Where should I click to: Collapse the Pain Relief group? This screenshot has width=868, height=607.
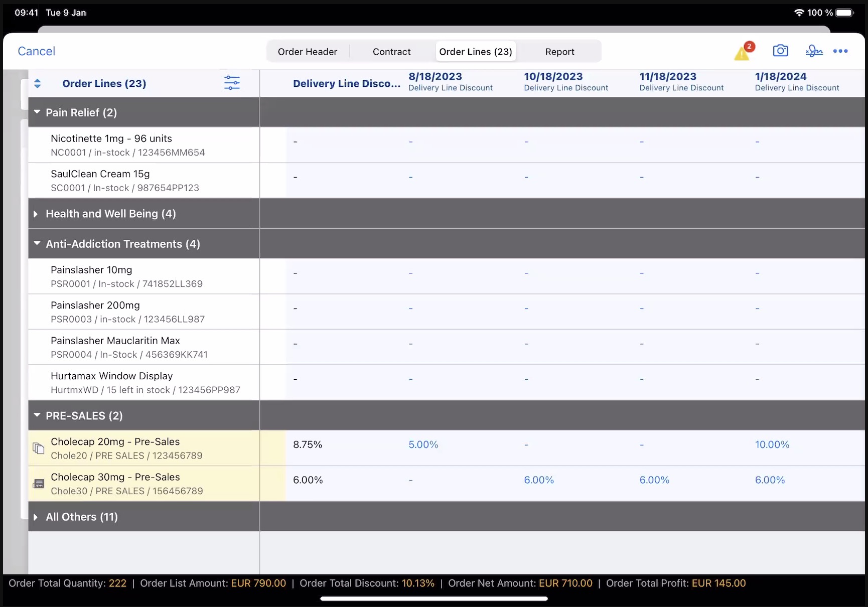[x=37, y=112]
